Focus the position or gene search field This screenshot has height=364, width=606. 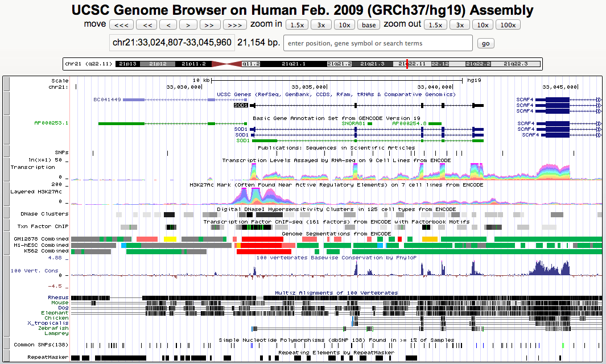pos(378,43)
